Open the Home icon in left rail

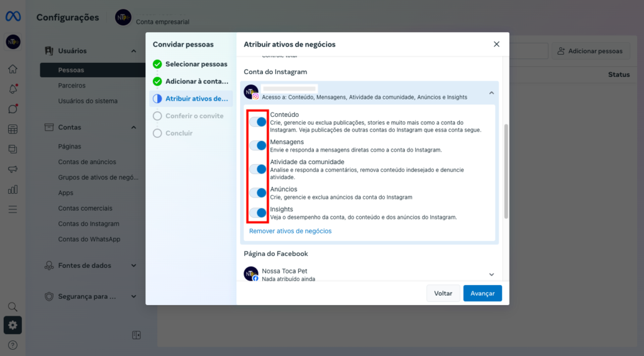click(13, 69)
